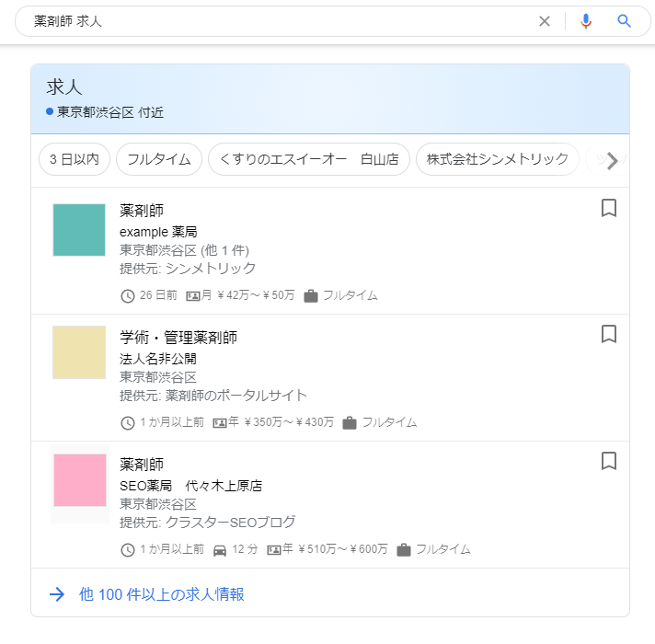
Task: Start voice search with microphone icon
Action: (586, 21)
